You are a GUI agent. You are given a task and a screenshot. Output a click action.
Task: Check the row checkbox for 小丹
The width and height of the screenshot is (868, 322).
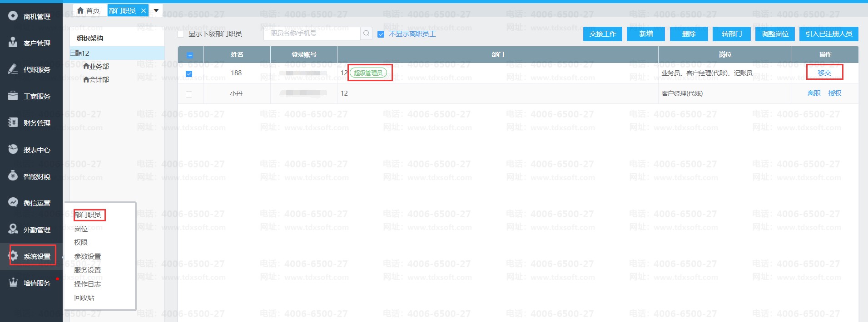(x=189, y=94)
